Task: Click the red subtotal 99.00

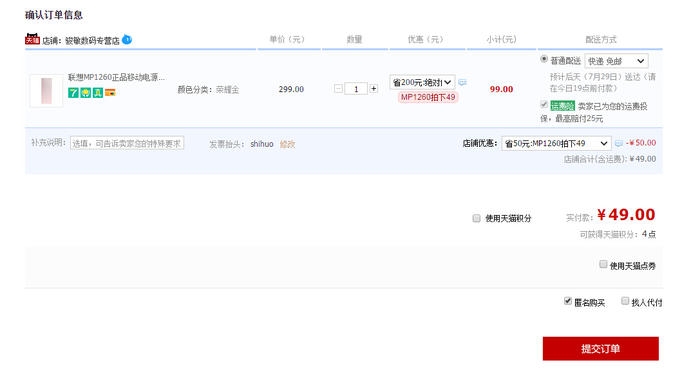Action: [501, 89]
